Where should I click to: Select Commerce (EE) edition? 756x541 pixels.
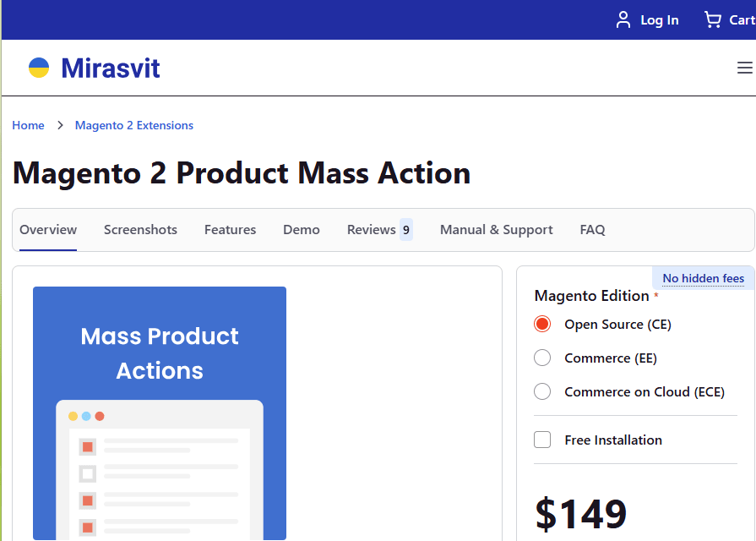click(x=542, y=358)
